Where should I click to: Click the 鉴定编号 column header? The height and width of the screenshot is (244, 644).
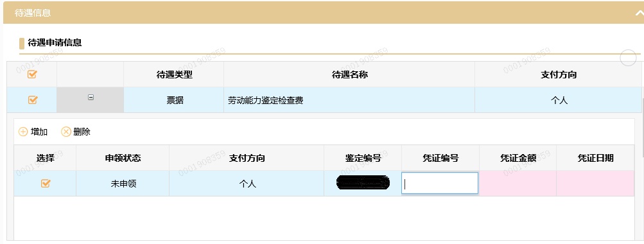(x=363, y=158)
